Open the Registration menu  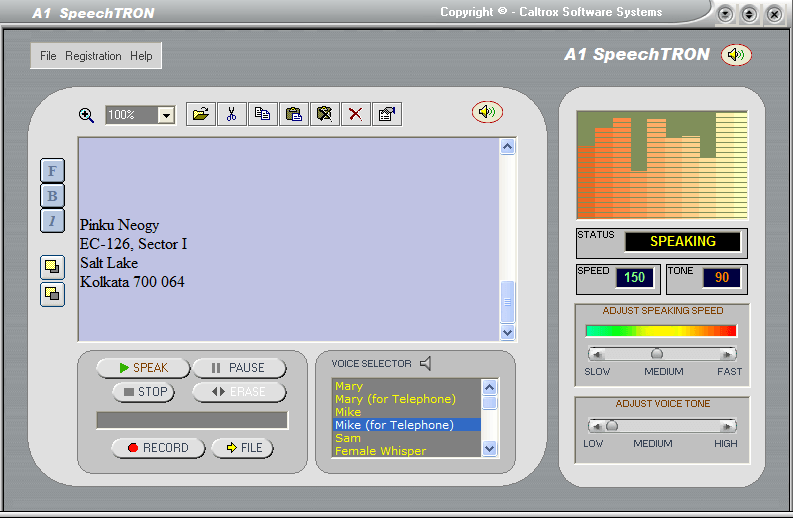[x=93, y=56]
